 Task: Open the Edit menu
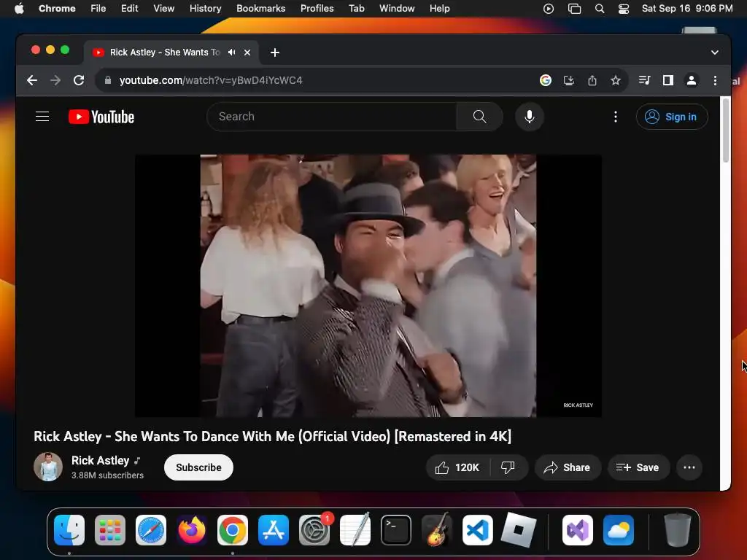pos(130,9)
